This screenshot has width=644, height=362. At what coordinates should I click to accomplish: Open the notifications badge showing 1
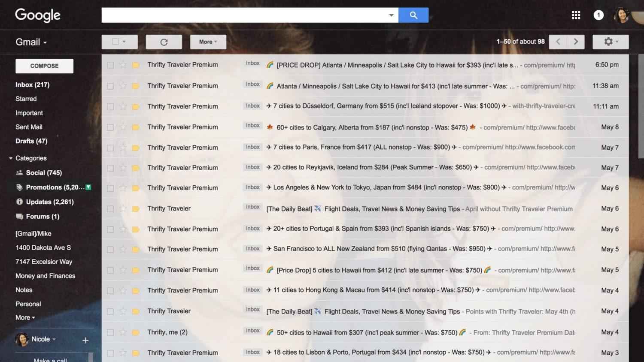coord(598,15)
